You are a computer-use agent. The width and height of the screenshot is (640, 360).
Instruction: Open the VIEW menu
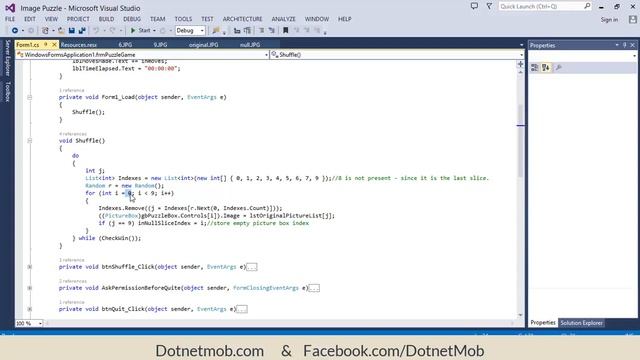click(51, 19)
